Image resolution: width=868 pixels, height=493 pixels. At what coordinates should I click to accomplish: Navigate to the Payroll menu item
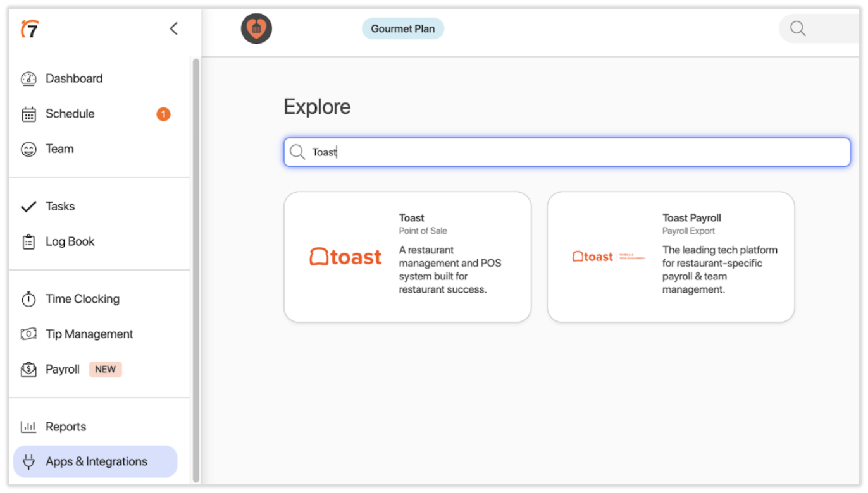point(62,370)
